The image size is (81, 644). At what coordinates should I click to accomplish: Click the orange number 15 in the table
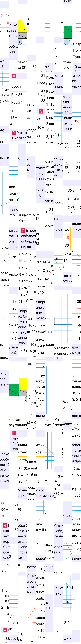coord(67,238)
